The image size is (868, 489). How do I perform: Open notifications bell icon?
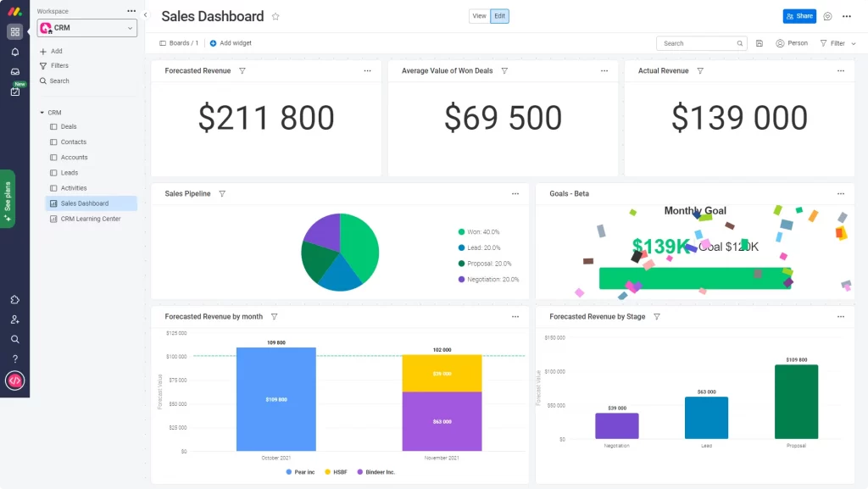15,52
